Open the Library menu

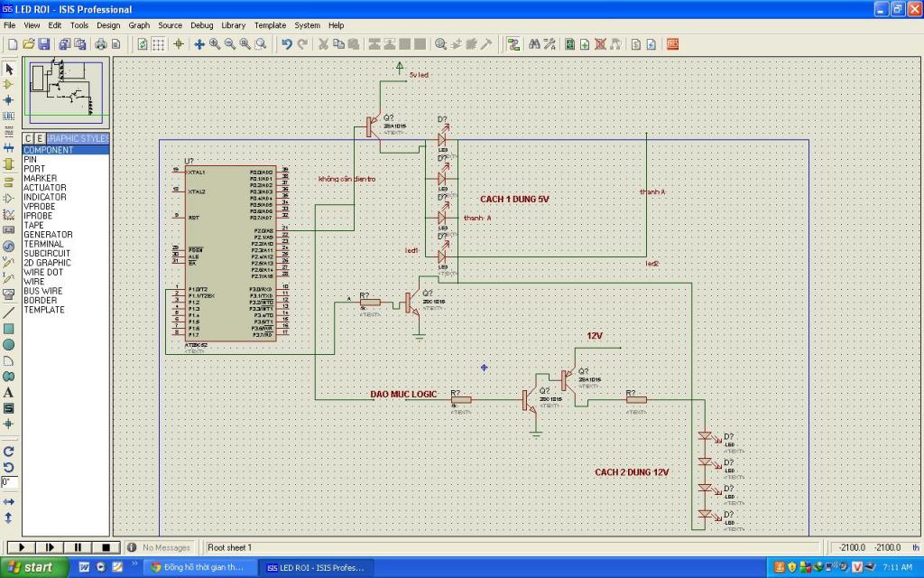[x=233, y=25]
